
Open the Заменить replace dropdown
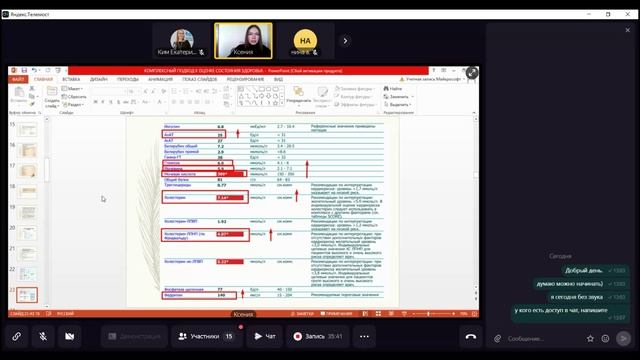click(399, 97)
